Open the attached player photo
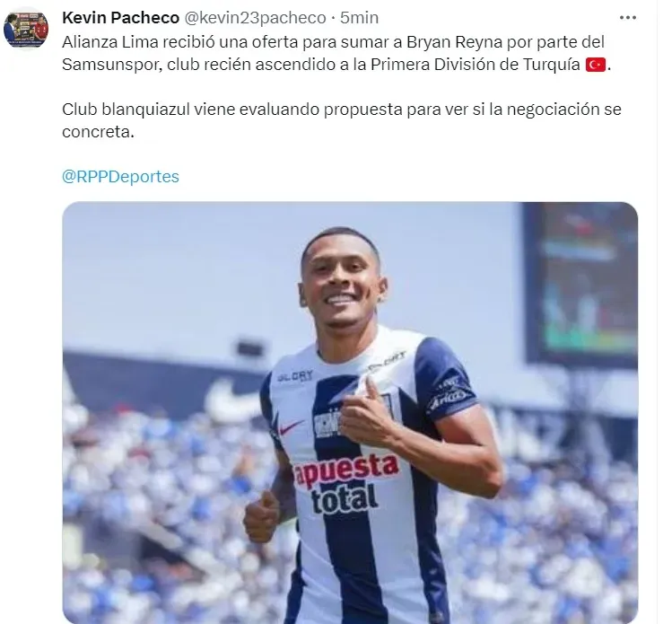 point(350,413)
